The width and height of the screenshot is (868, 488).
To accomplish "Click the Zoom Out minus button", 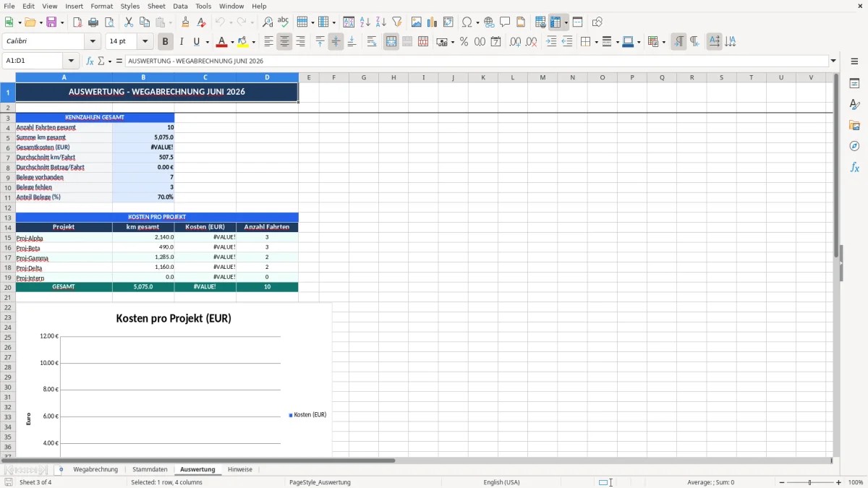I will (x=780, y=482).
